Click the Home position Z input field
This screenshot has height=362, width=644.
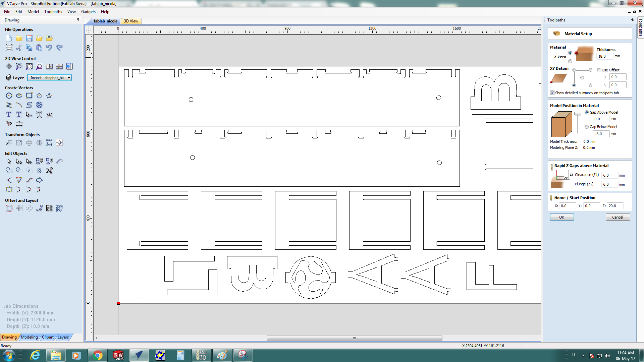615,206
